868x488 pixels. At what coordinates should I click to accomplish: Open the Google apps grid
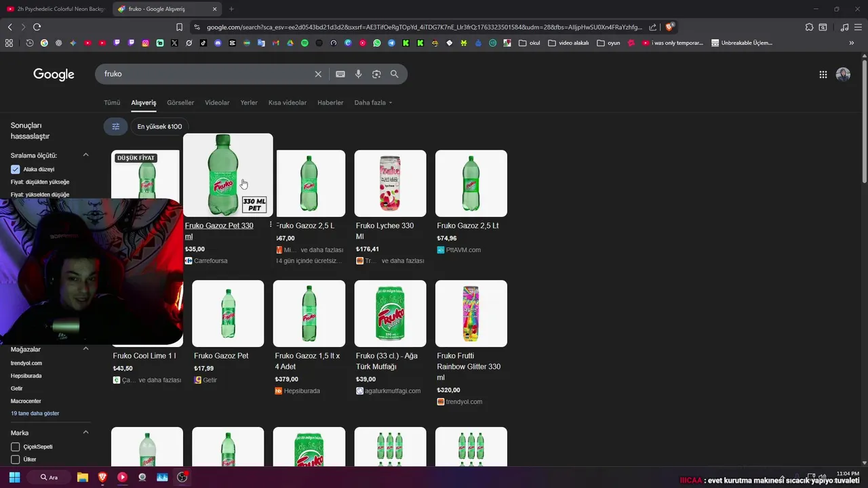pyautogui.click(x=823, y=75)
